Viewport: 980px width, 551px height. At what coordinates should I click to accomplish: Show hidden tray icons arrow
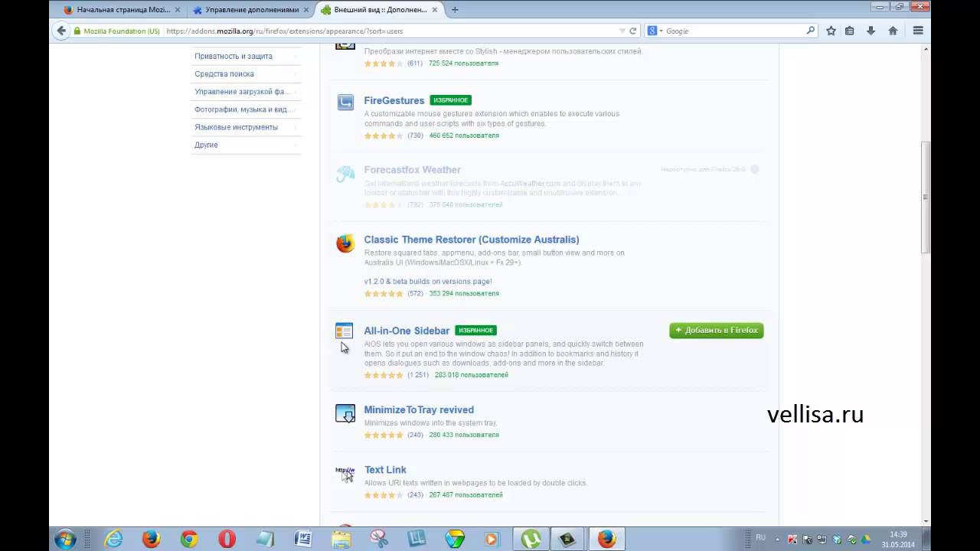777,539
